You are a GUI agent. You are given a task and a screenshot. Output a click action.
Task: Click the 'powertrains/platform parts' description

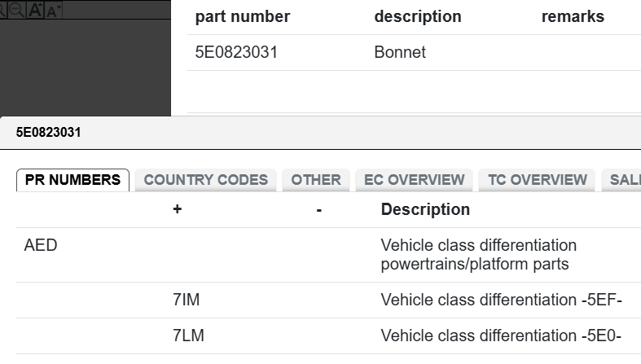475,265
